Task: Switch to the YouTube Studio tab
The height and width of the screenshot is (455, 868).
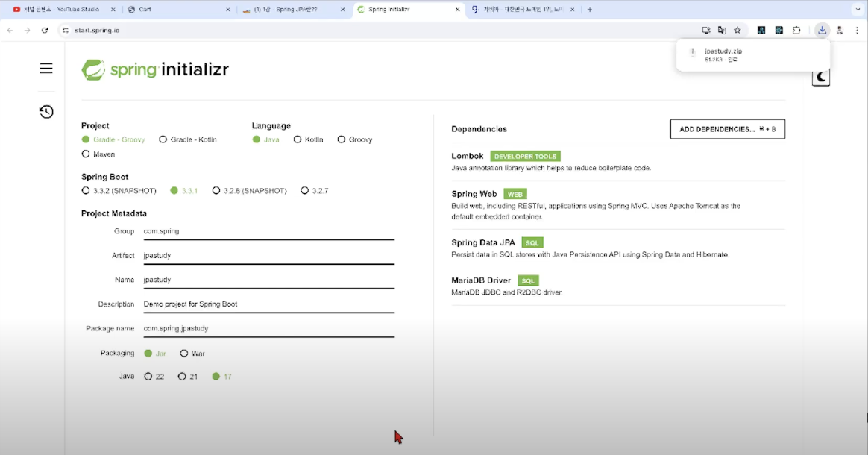Action: click(x=63, y=10)
